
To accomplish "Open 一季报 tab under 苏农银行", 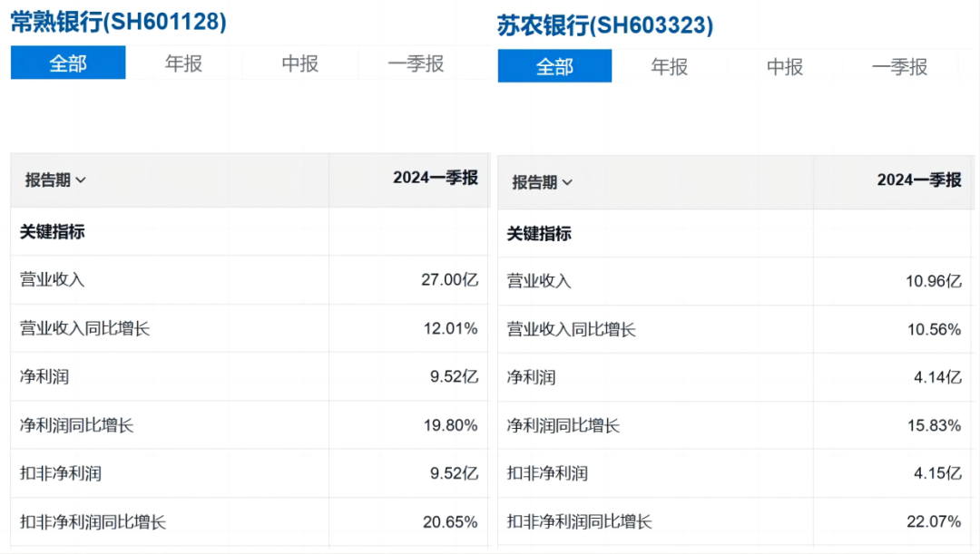I will 900,66.
